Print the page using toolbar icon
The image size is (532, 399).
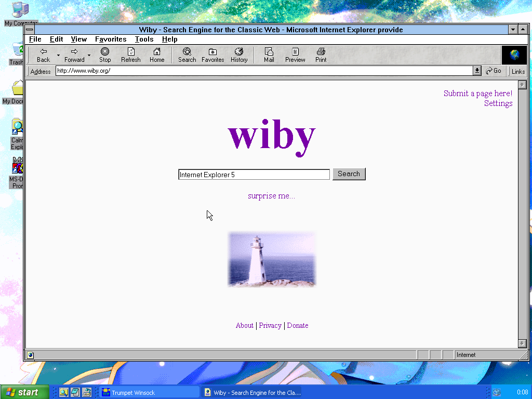point(321,55)
